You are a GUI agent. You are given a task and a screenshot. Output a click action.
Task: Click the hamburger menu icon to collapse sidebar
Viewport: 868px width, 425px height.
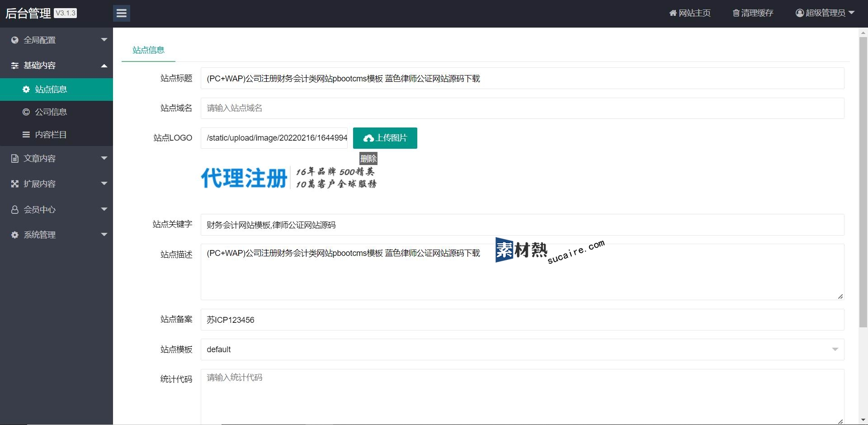pos(121,13)
